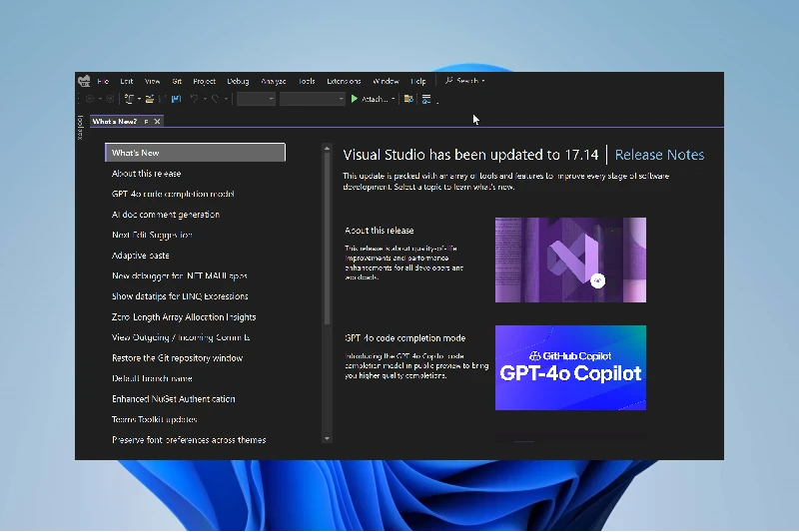Click the Visual Studio logo icon
799x532 pixels.
84,81
